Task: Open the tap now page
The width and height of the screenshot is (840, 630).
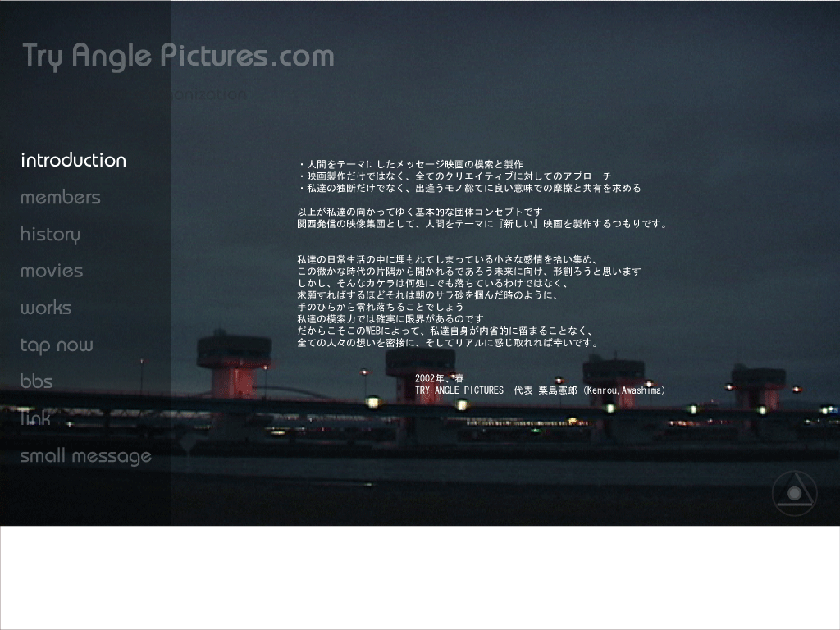Action: 57,345
